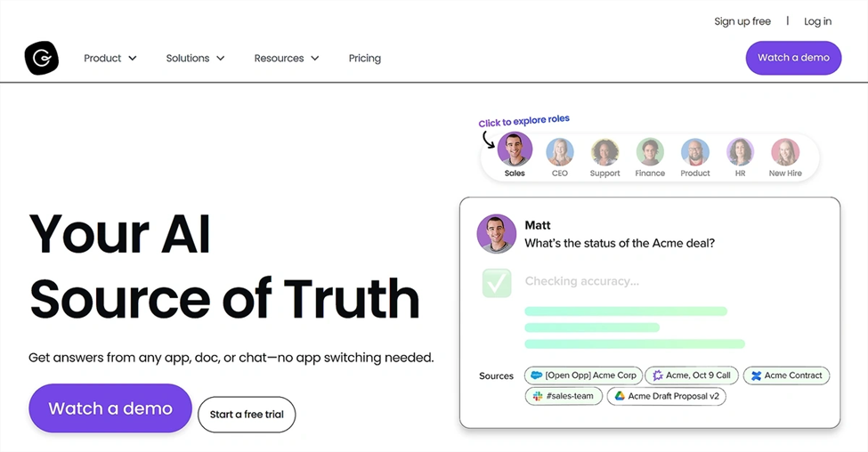
Task: Select the CEO role avatar
Action: [x=559, y=152]
